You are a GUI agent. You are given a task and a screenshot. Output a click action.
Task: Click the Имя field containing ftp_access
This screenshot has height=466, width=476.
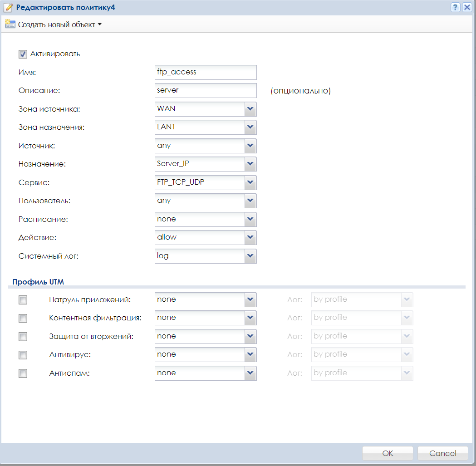pos(206,72)
